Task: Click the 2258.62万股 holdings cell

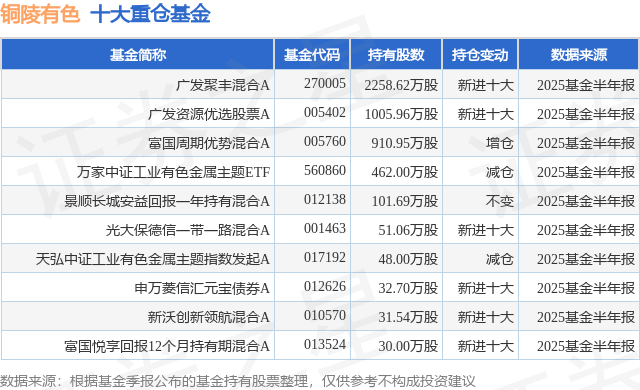Action: pyautogui.click(x=401, y=85)
